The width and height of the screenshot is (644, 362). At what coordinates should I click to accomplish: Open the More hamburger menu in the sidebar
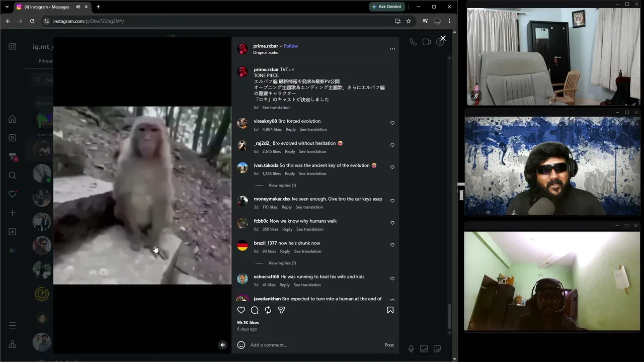click(x=13, y=325)
